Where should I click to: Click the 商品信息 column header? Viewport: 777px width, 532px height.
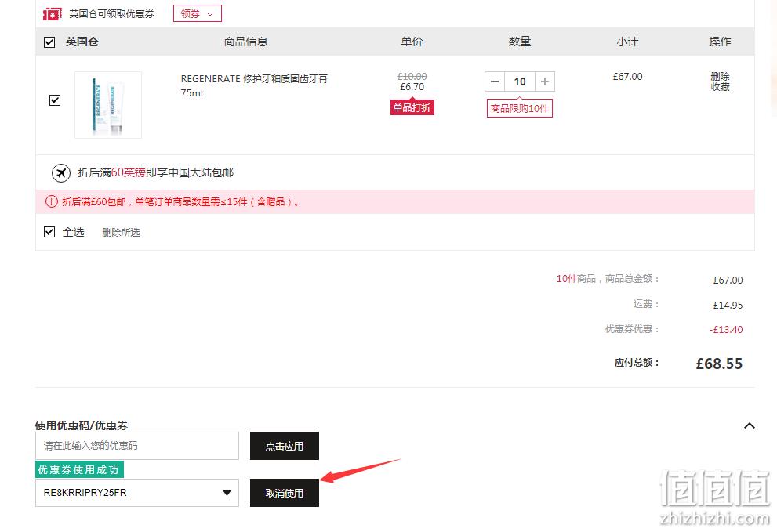tap(245, 42)
